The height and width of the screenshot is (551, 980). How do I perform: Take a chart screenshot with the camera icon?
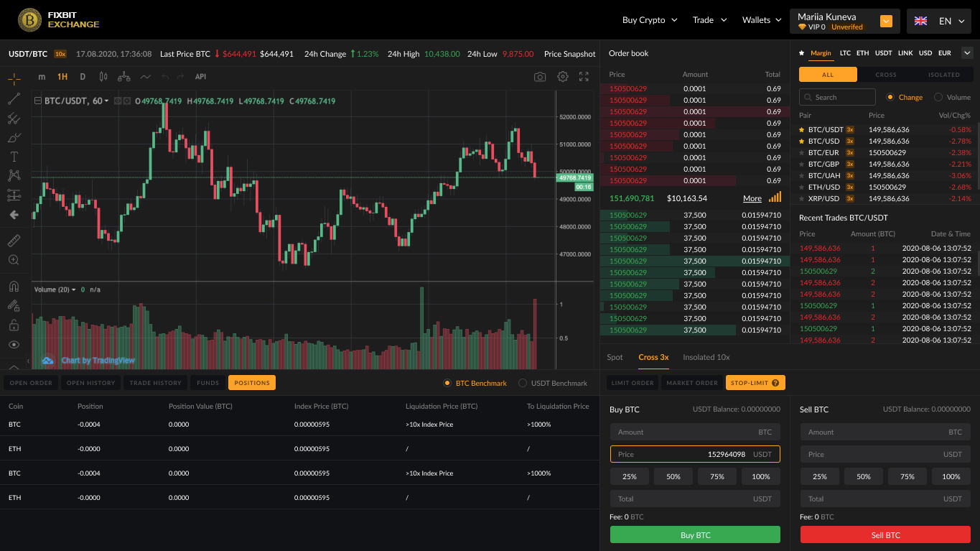(x=540, y=76)
